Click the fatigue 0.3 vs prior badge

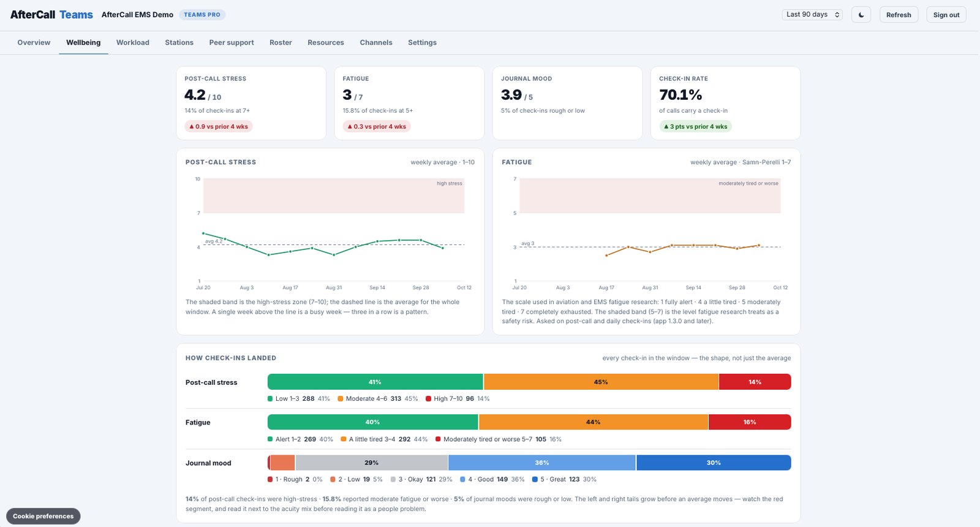[377, 126]
